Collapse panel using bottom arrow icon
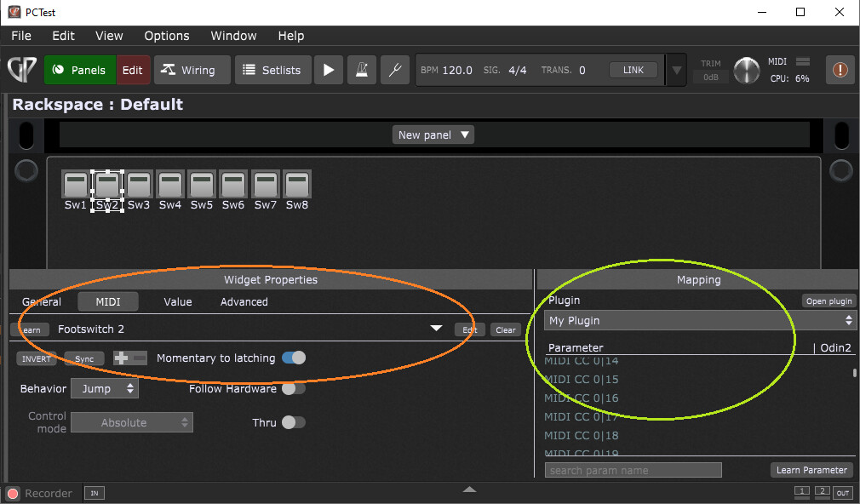Image resolution: width=860 pixels, height=504 pixels. pyautogui.click(x=469, y=490)
